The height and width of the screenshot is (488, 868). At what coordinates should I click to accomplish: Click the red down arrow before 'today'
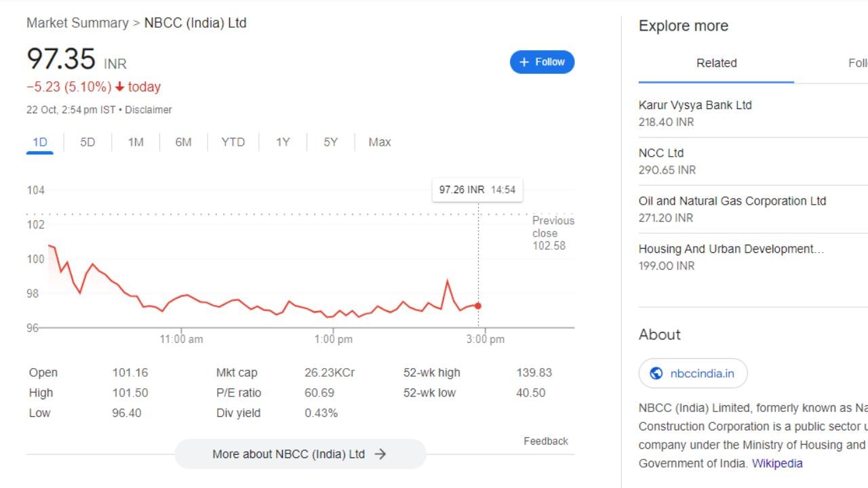pos(119,87)
